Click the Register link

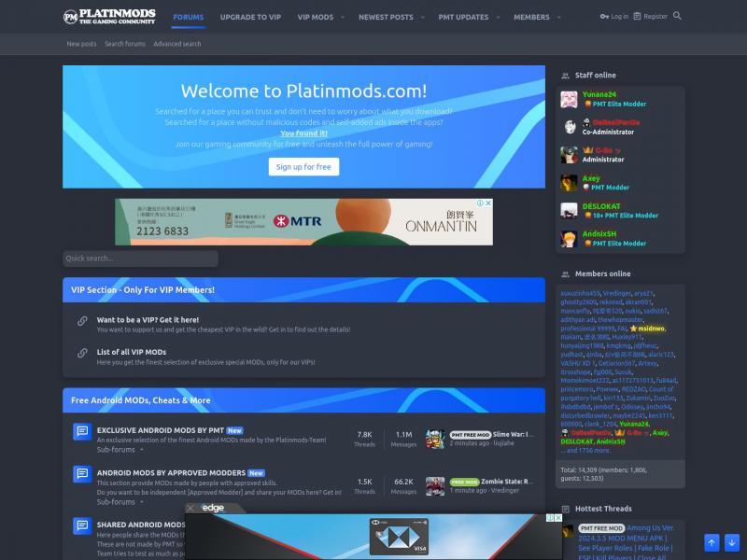coord(650,16)
